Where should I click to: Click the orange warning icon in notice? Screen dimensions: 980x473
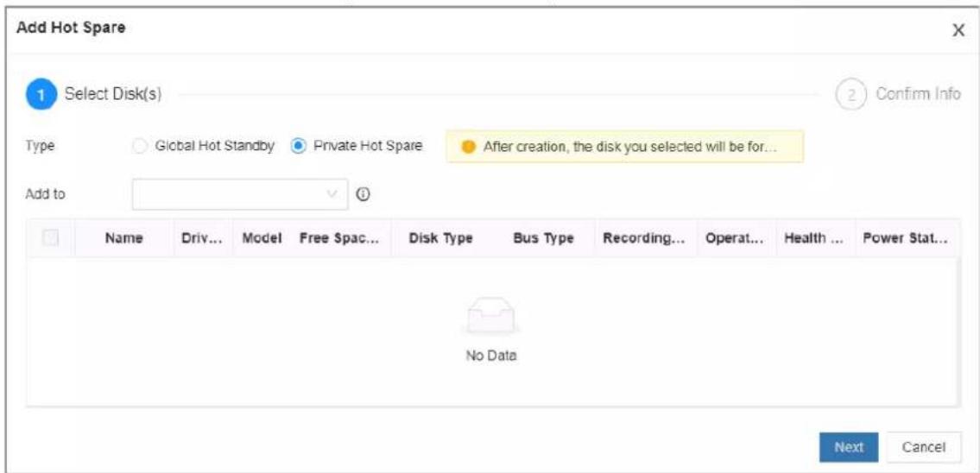tap(466, 146)
